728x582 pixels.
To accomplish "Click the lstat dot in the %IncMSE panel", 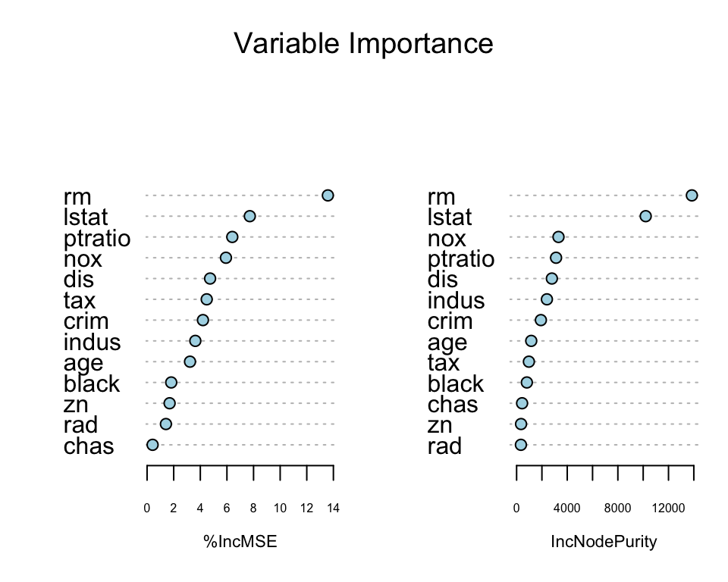I will [249, 217].
